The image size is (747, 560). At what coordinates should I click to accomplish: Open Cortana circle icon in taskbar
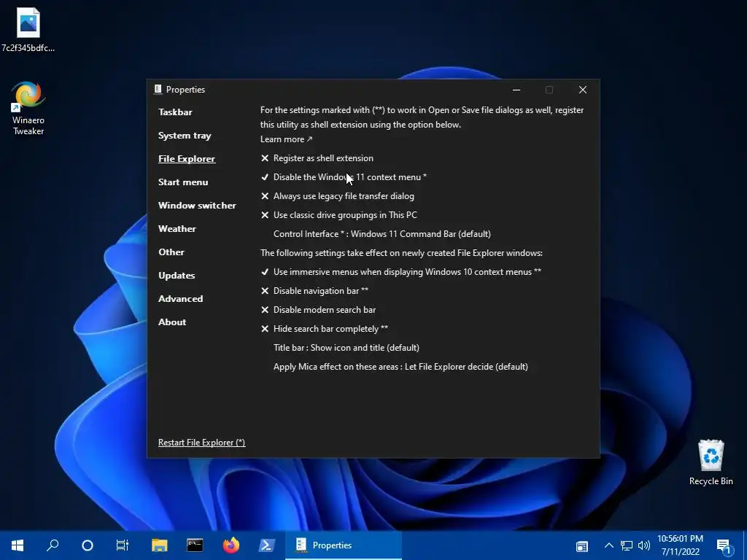[x=88, y=545]
